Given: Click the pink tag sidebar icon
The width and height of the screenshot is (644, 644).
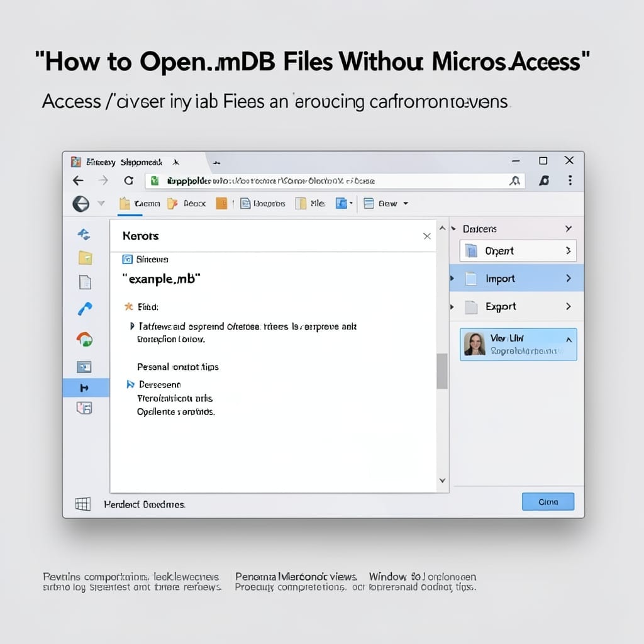Looking at the screenshot, I should 84,408.
